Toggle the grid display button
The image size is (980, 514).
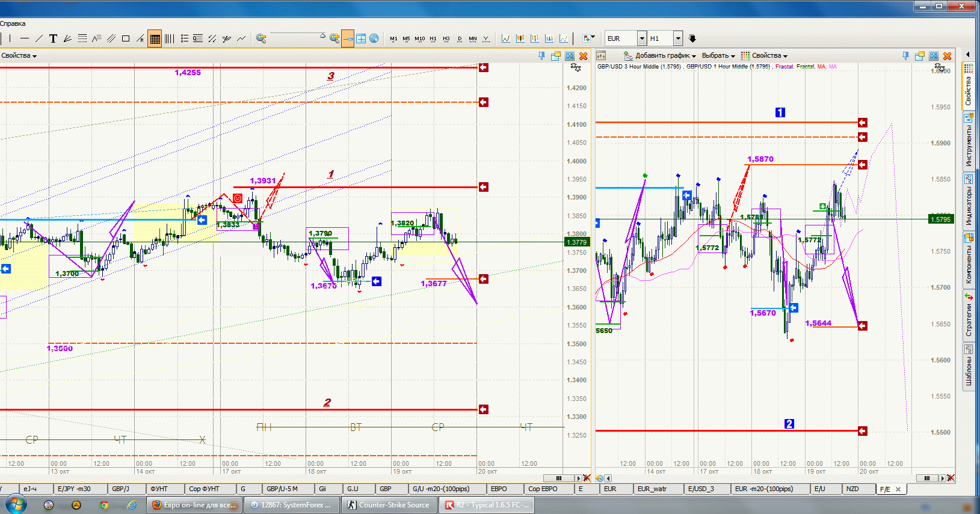[155, 39]
